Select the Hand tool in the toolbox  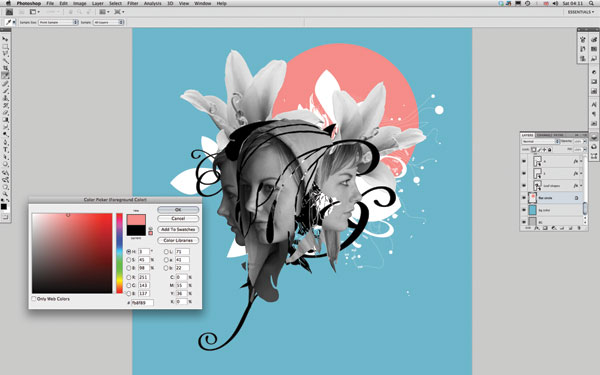5,187
